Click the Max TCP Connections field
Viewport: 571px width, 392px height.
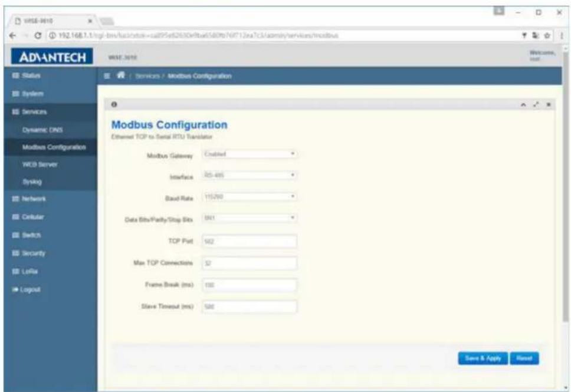[x=250, y=263]
